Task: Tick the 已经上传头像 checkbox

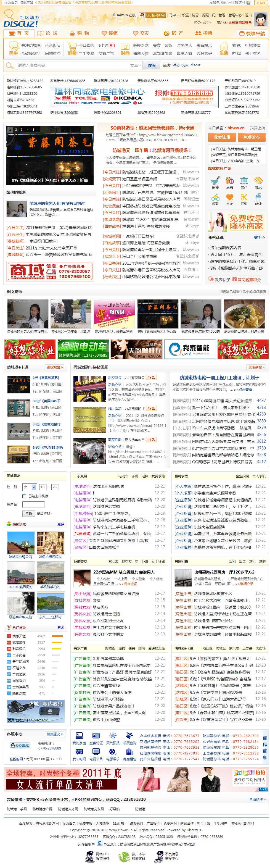Action: (24, 496)
